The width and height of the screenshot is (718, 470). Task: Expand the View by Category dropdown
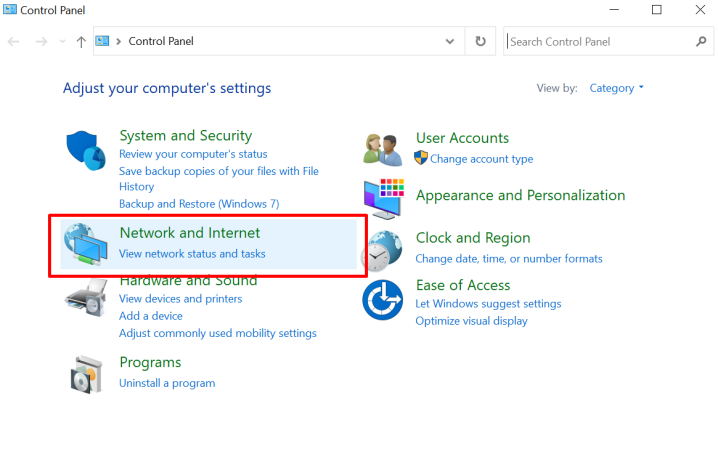617,88
